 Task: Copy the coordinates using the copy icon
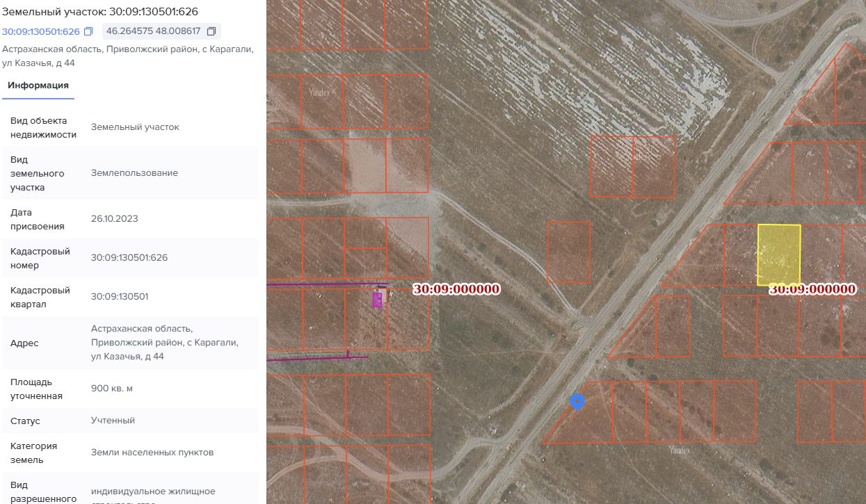point(211,32)
